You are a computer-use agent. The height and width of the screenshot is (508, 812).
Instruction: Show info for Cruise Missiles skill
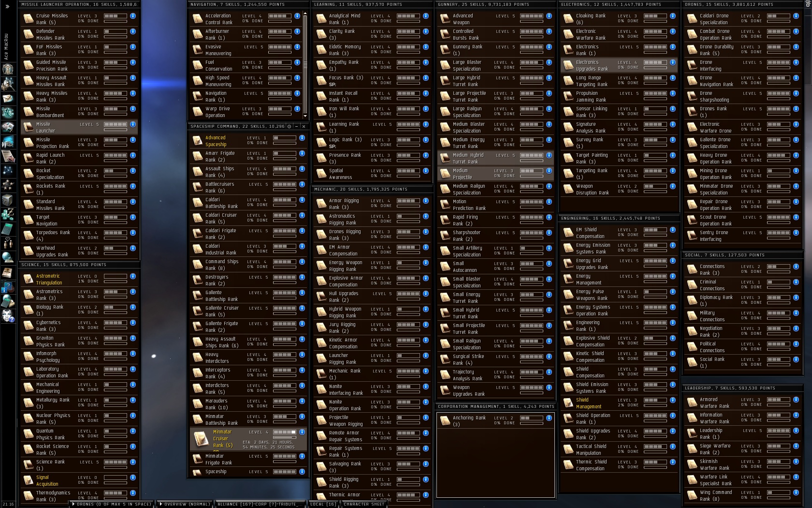[133, 16]
